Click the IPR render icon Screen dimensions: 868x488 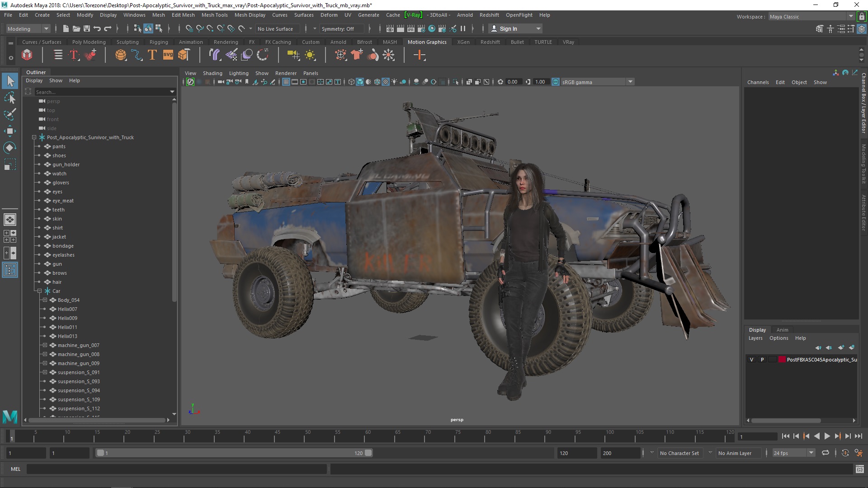pos(411,28)
